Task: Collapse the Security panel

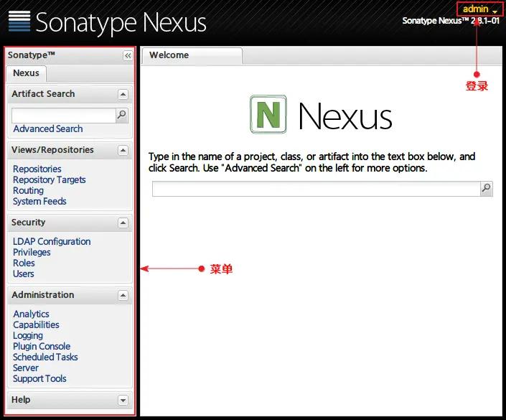Action: click(123, 223)
